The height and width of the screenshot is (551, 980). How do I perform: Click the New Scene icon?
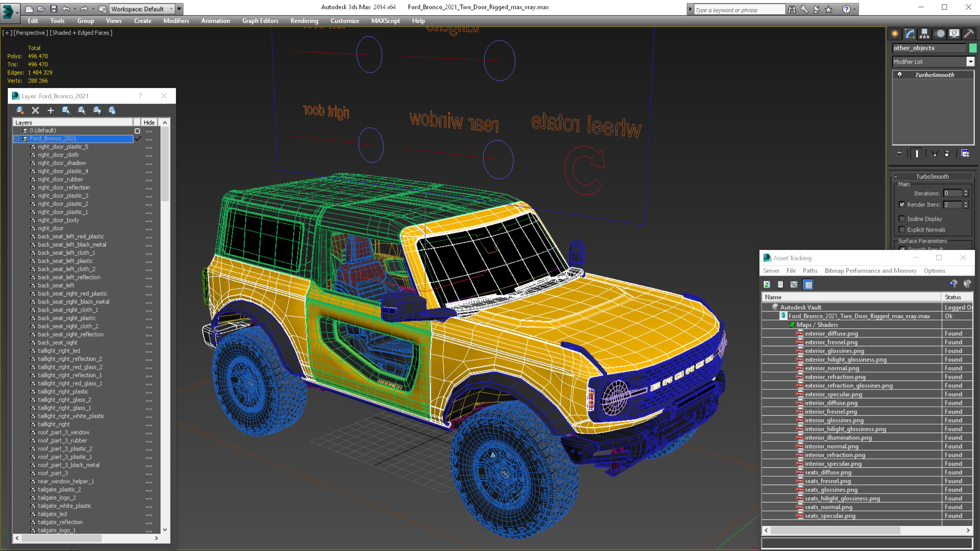click(29, 9)
